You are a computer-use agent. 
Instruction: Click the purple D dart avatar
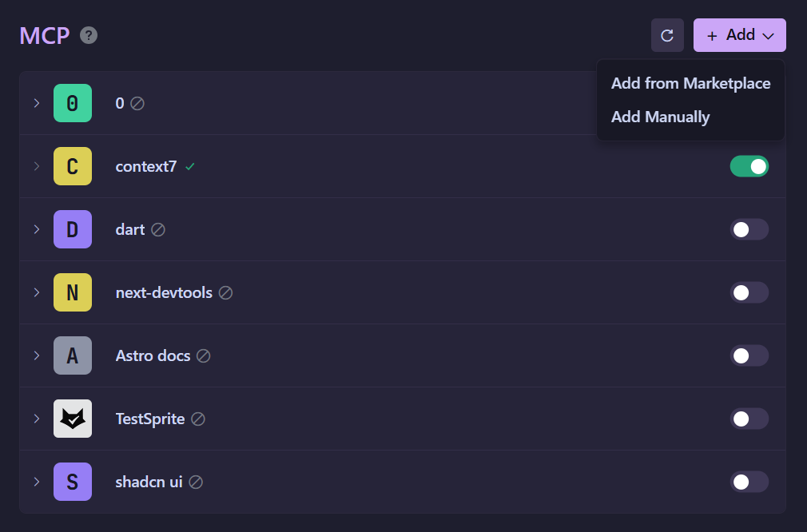pyautogui.click(x=73, y=229)
